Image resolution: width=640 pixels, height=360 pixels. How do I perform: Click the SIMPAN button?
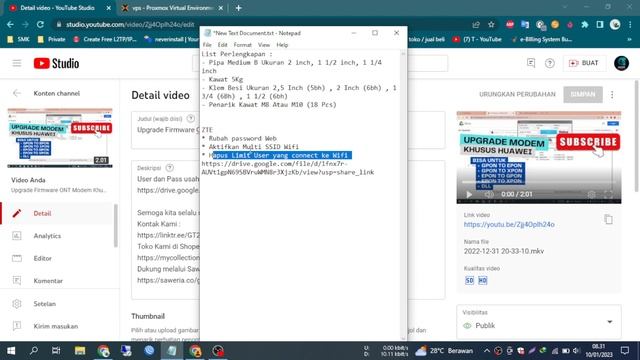point(583,94)
